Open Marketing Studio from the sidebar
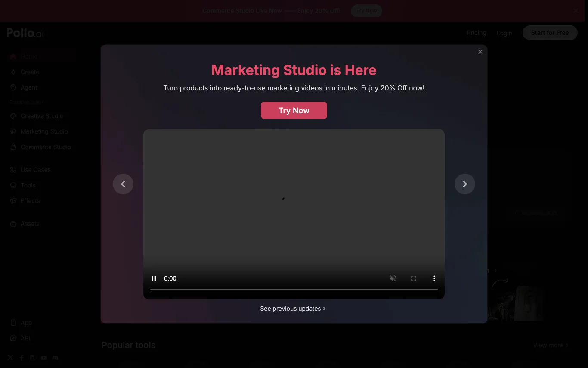The width and height of the screenshot is (588, 368). coord(42,131)
